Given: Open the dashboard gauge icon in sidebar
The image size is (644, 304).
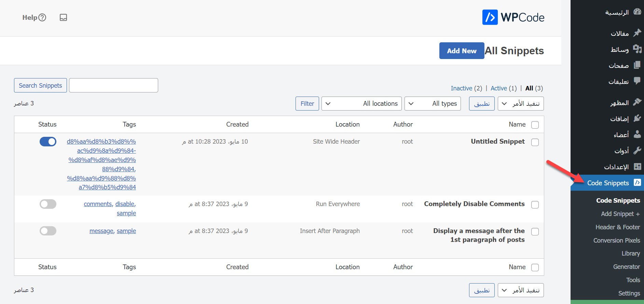Looking at the screenshot, I should pos(637,12).
